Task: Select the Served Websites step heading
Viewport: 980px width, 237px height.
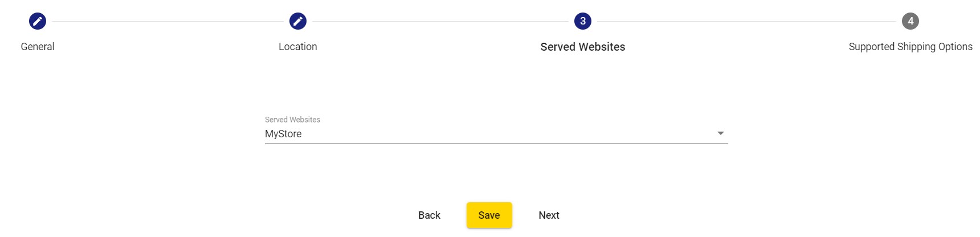Action: (583, 47)
